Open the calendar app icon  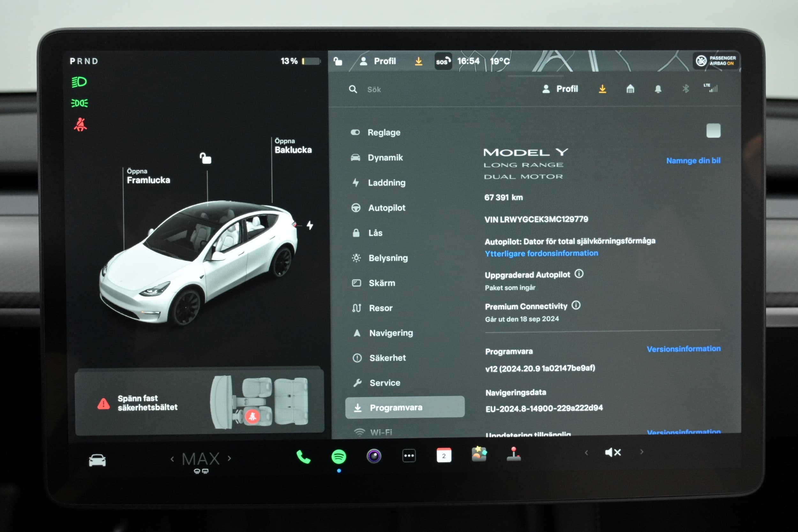444,455
